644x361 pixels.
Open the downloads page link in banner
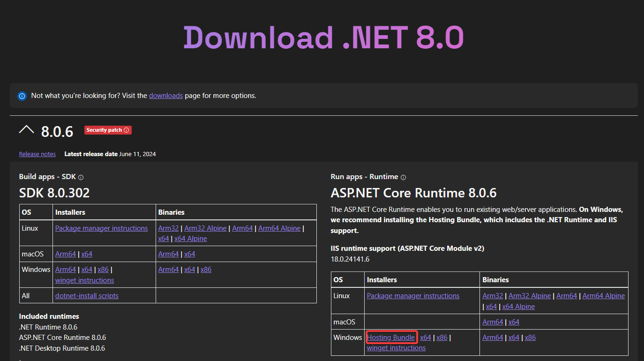tap(165, 96)
